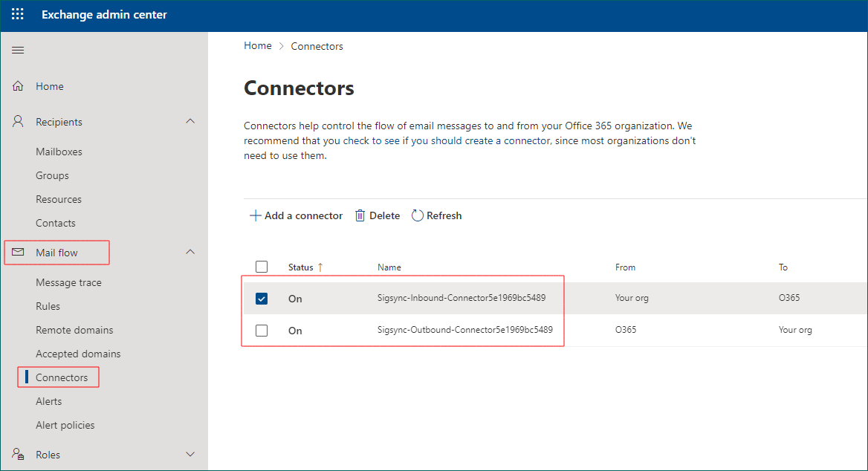The height and width of the screenshot is (471, 868).
Task: Uncheck the Sigsync-Inbound-Connector checkbox
Action: pos(262,299)
